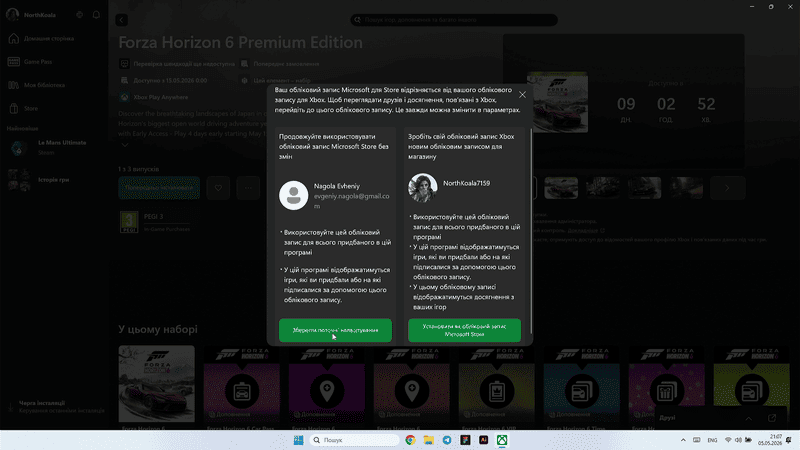Open the volume control in system tray

738,440
